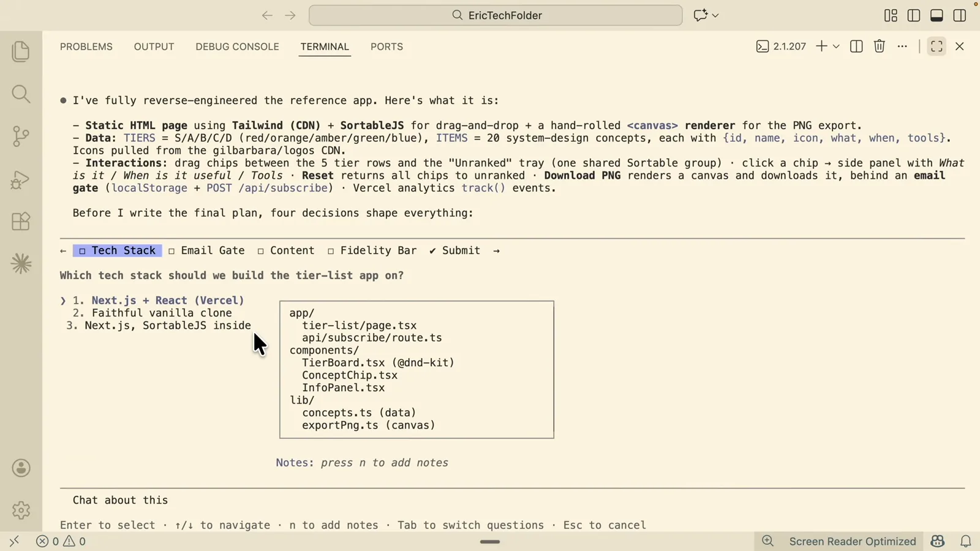Screen dimensions: 980x551
Task: Open errors and warnings count in status bar
Action: pyautogui.click(x=61, y=541)
